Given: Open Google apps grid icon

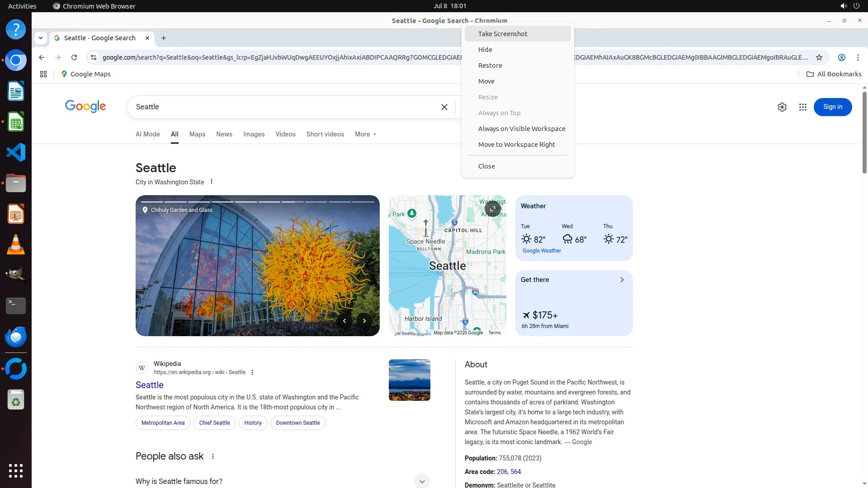Looking at the screenshot, I should (802, 107).
